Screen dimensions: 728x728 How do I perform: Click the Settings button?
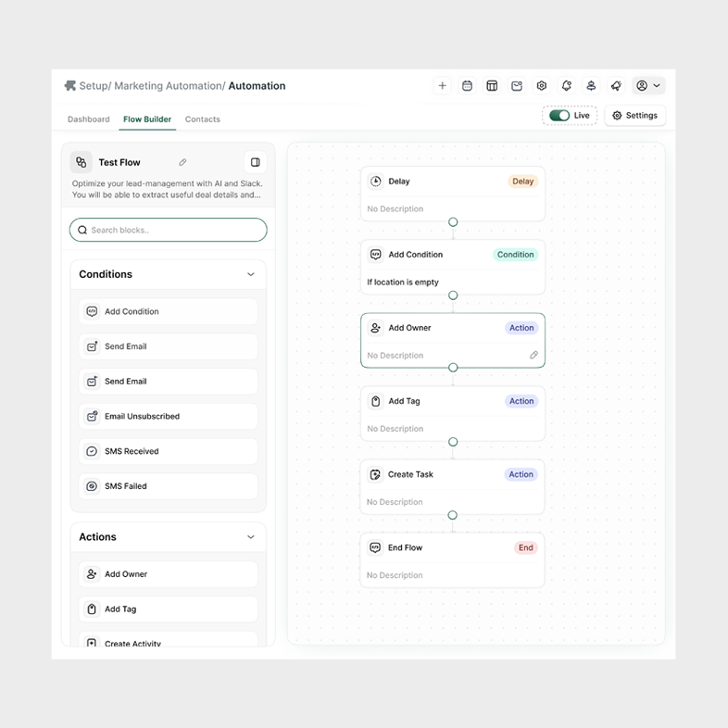point(635,116)
